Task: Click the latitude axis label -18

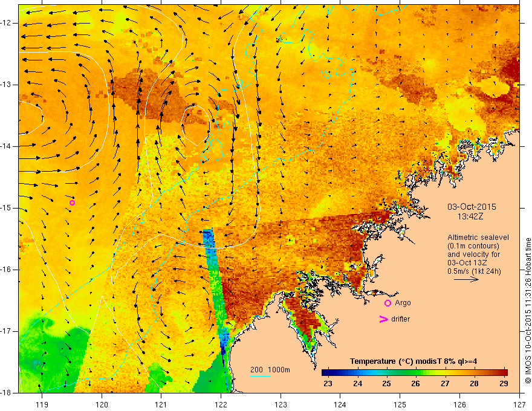Action: pos(6,393)
